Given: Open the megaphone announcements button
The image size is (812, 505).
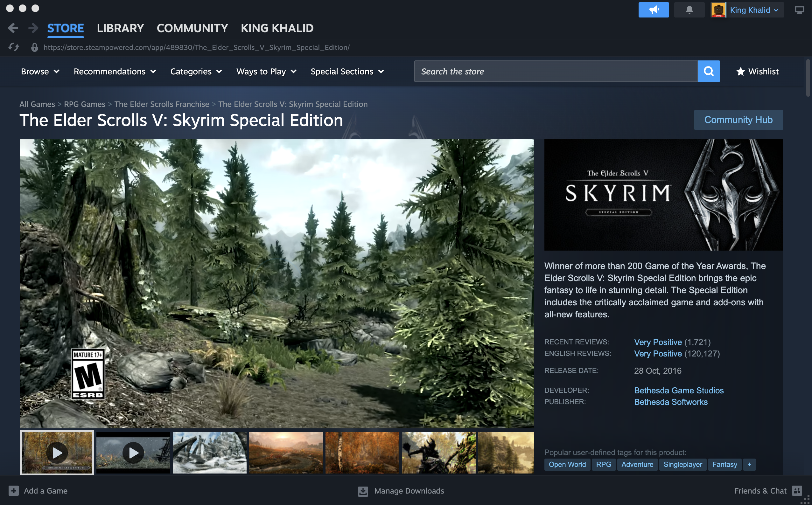Looking at the screenshot, I should pos(653,10).
